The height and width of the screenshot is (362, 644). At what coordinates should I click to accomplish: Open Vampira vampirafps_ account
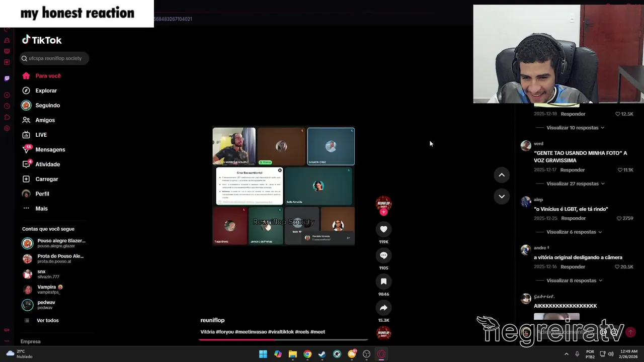43,290
